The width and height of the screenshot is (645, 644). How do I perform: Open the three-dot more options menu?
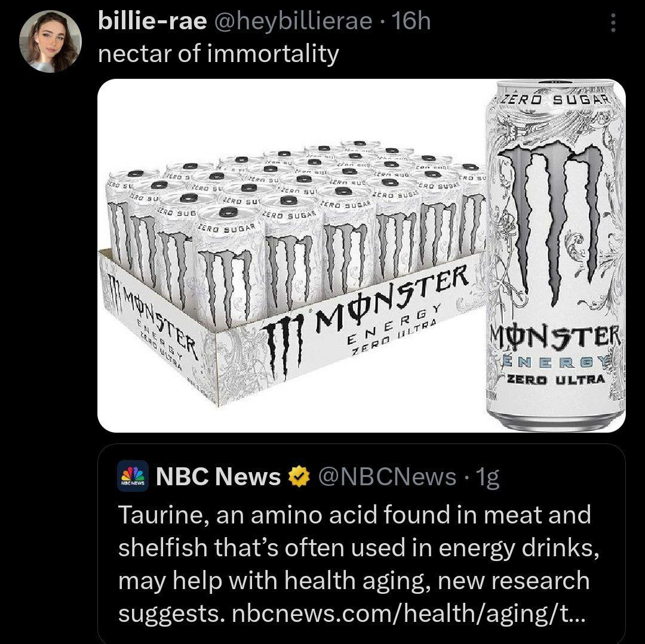(610, 24)
